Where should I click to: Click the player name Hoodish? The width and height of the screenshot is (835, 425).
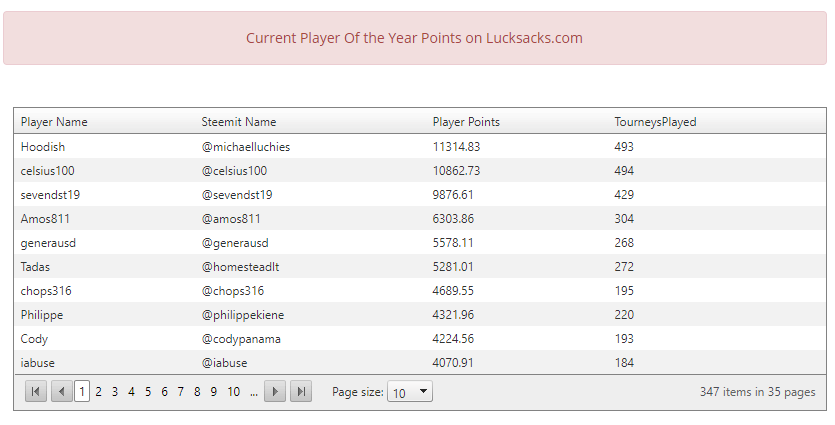(43, 146)
